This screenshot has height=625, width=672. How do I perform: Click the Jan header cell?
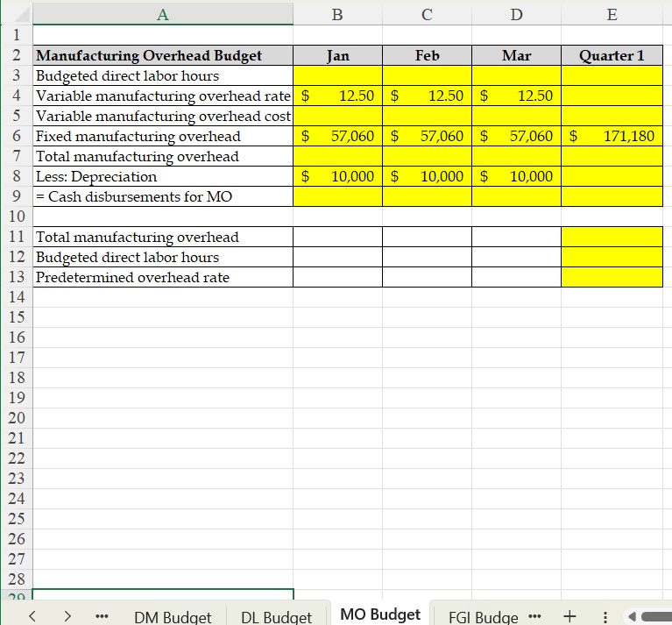pos(337,55)
